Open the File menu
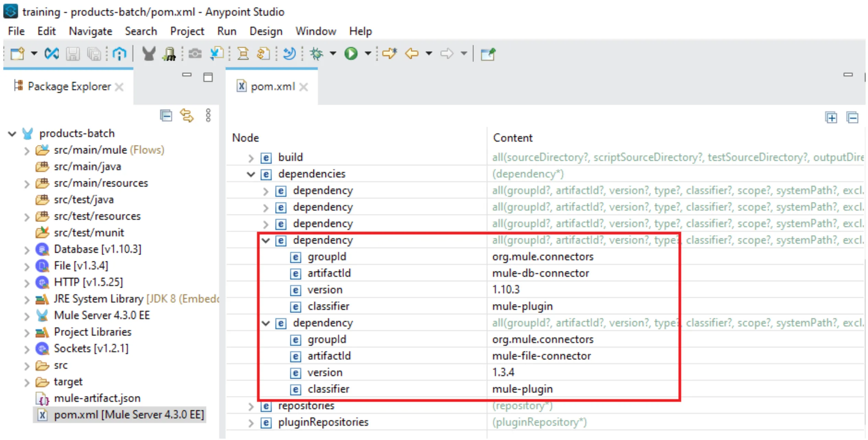 click(x=16, y=31)
